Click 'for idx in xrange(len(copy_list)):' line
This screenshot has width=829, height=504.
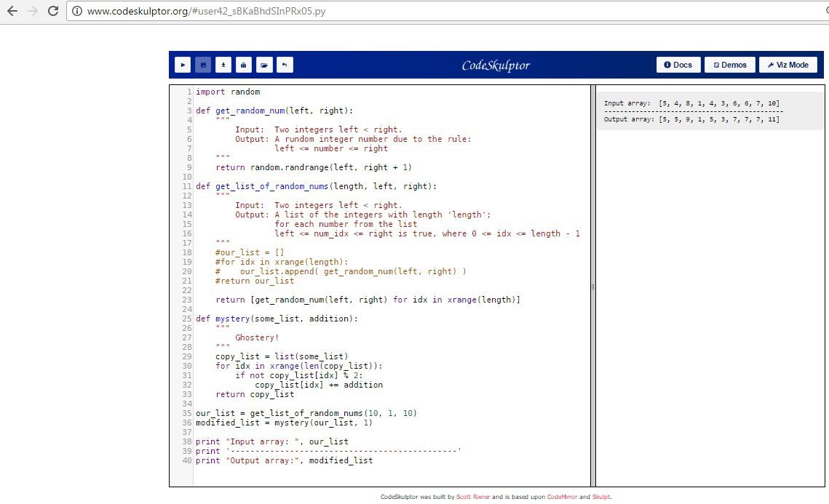[x=298, y=366]
